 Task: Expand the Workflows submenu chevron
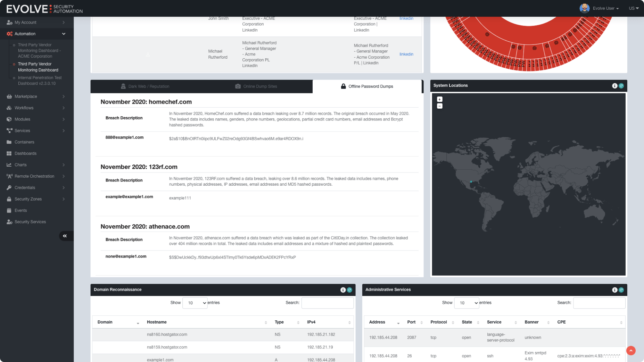pyautogui.click(x=64, y=108)
